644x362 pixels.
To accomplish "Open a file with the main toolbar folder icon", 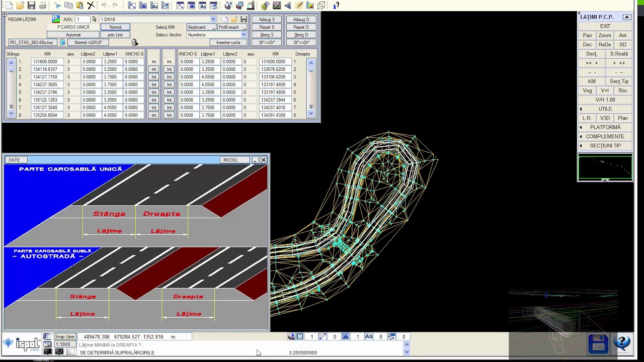I will [x=20, y=6].
